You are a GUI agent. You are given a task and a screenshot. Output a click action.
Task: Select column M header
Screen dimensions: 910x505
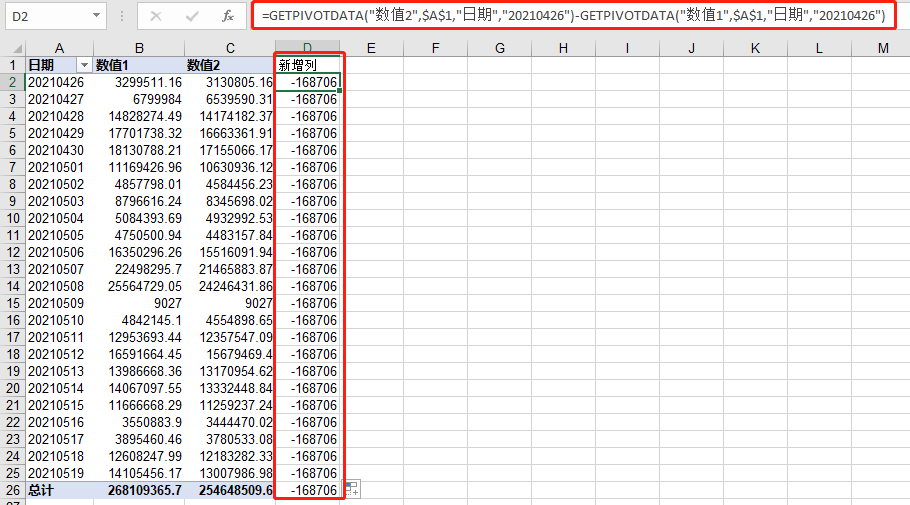tap(883, 48)
